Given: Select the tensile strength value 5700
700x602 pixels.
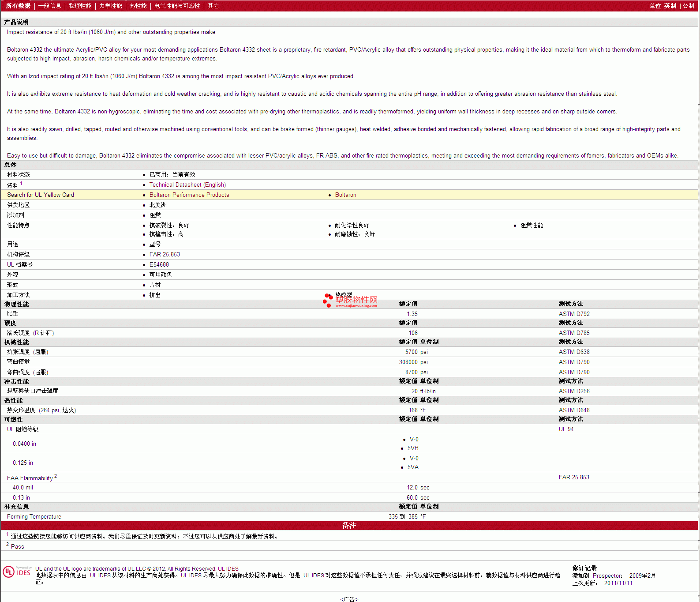Looking at the screenshot, I should point(412,352).
